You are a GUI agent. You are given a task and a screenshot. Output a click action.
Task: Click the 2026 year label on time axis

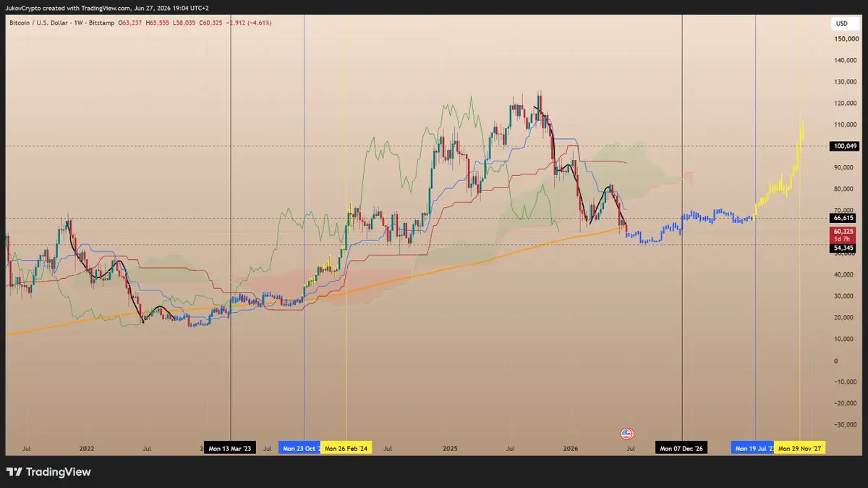(x=572, y=449)
